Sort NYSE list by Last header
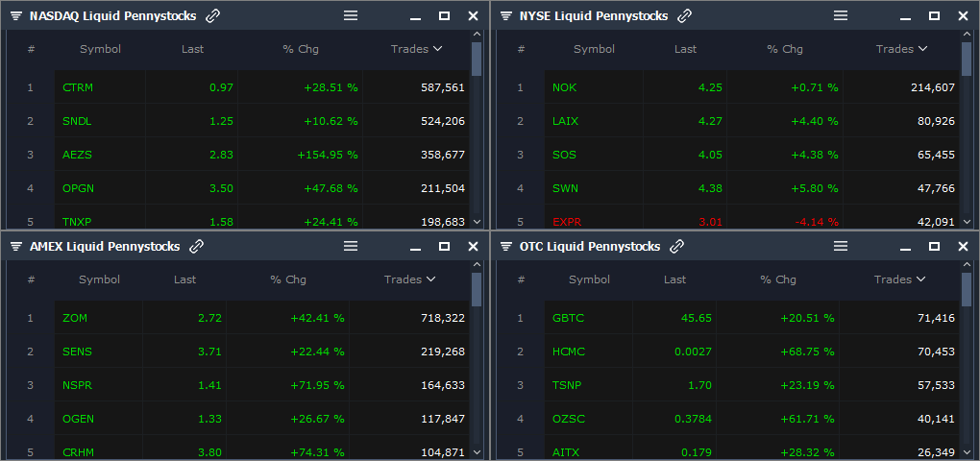 pyautogui.click(x=685, y=49)
